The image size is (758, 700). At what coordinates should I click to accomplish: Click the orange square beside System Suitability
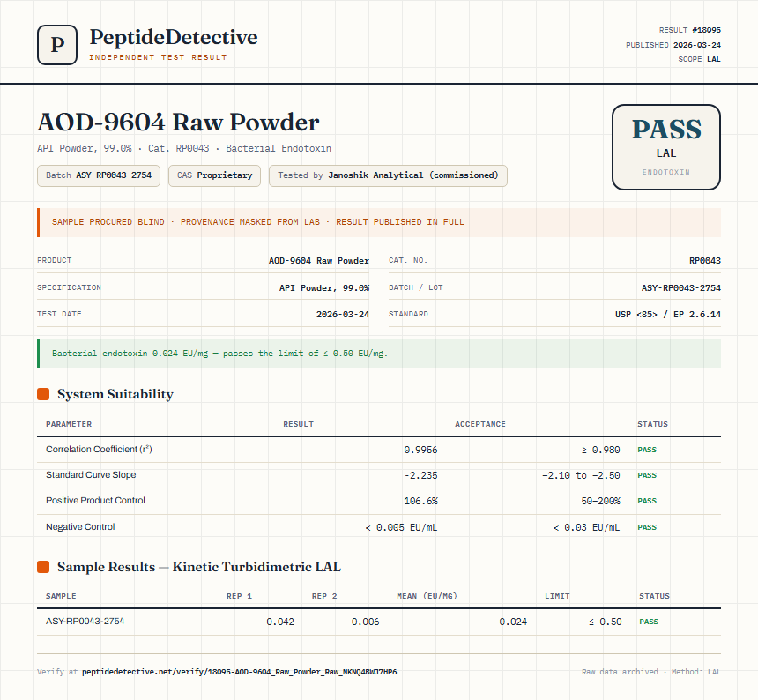(43, 394)
